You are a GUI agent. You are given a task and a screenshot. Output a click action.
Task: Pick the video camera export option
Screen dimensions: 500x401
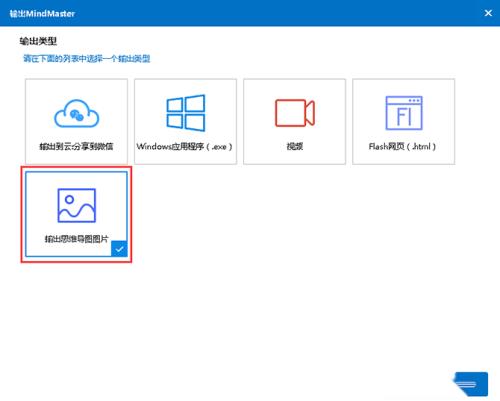coord(294,121)
